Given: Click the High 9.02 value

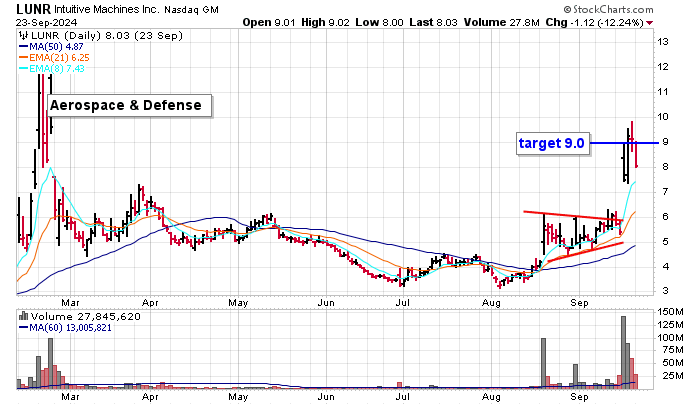Looking at the screenshot, I should click(x=325, y=22).
